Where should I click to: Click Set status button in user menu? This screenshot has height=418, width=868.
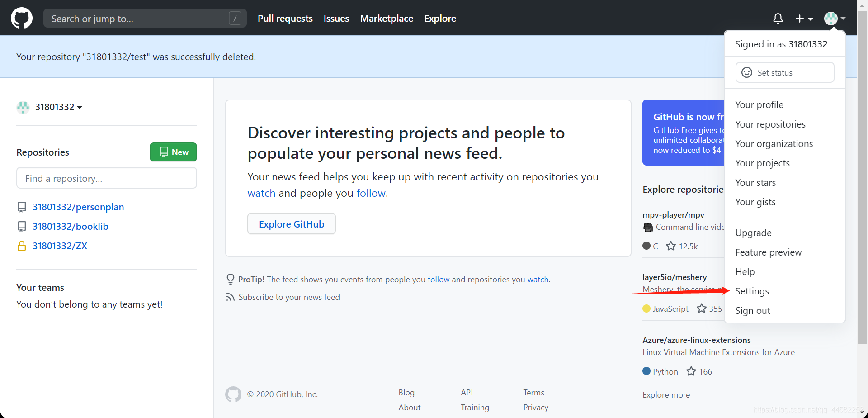pos(785,72)
